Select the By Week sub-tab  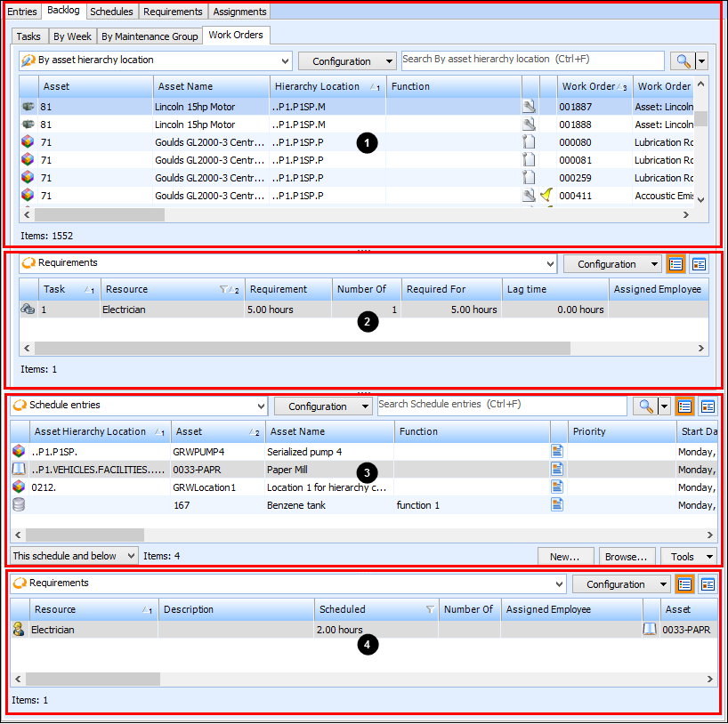(72, 36)
